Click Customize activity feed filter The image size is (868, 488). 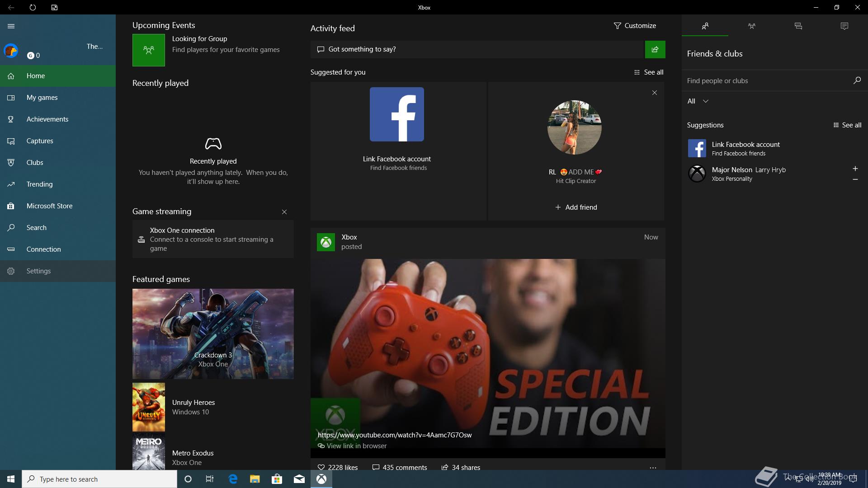[x=635, y=26]
